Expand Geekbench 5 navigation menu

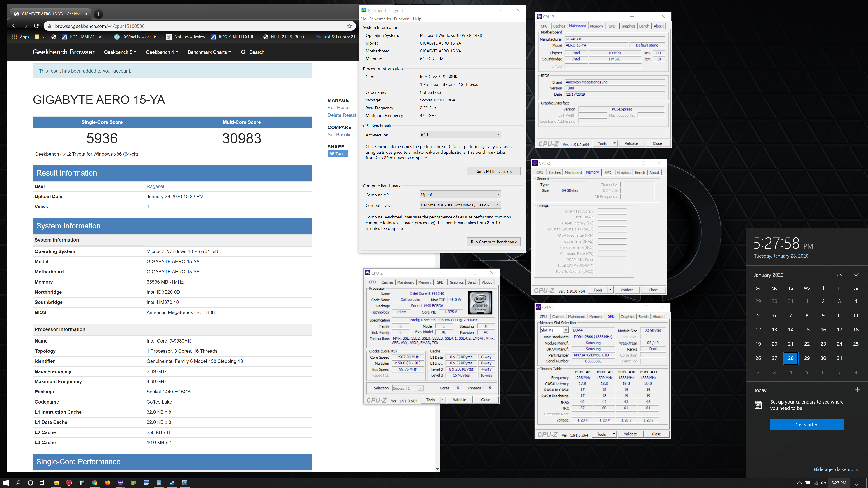point(120,52)
